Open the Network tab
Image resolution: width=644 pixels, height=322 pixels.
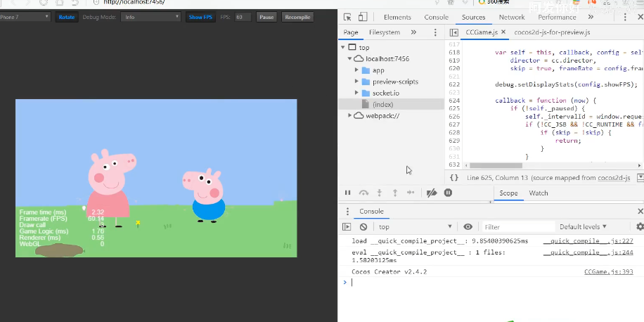point(512,18)
